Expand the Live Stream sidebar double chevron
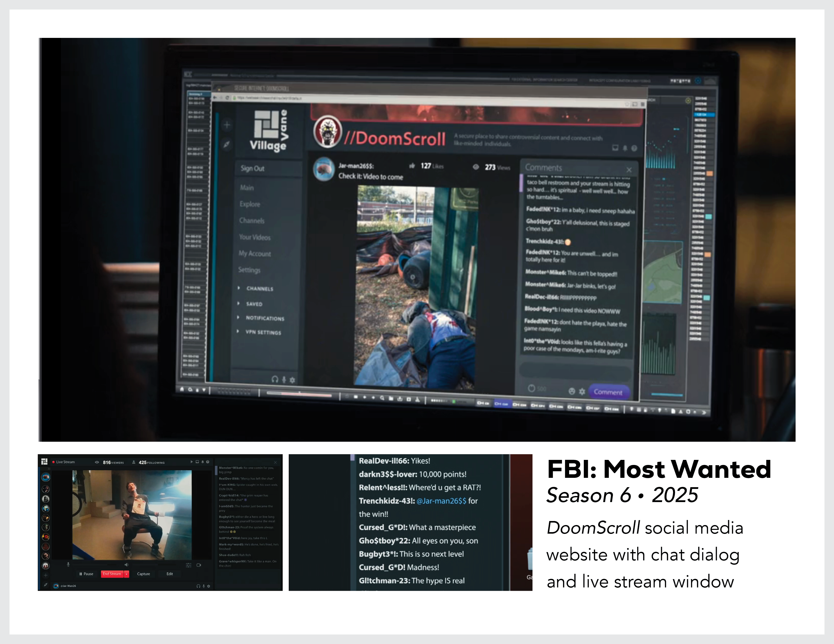The height and width of the screenshot is (644, 834). coord(49,469)
